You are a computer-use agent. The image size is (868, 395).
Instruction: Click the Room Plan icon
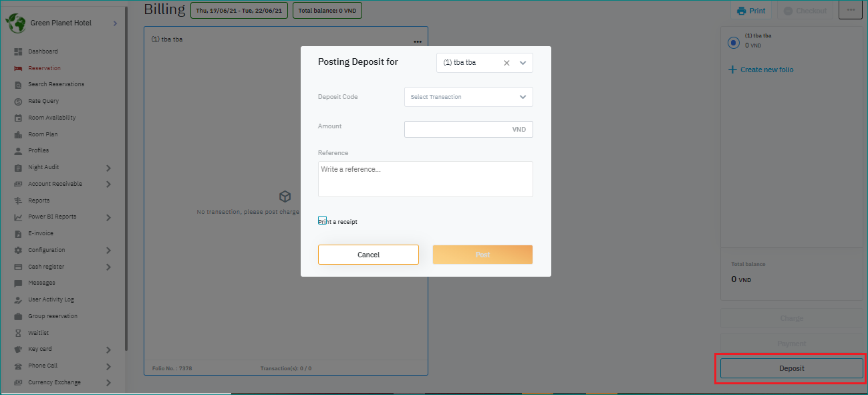(18, 134)
